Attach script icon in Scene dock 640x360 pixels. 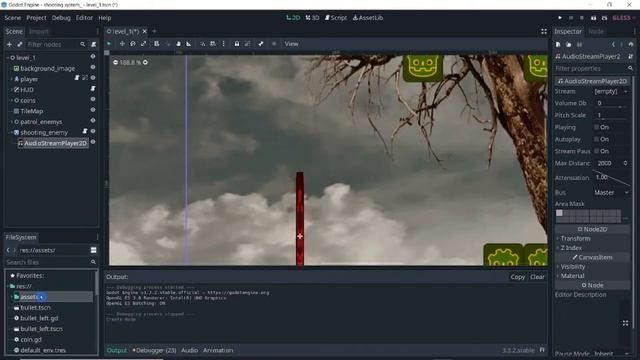click(x=93, y=44)
